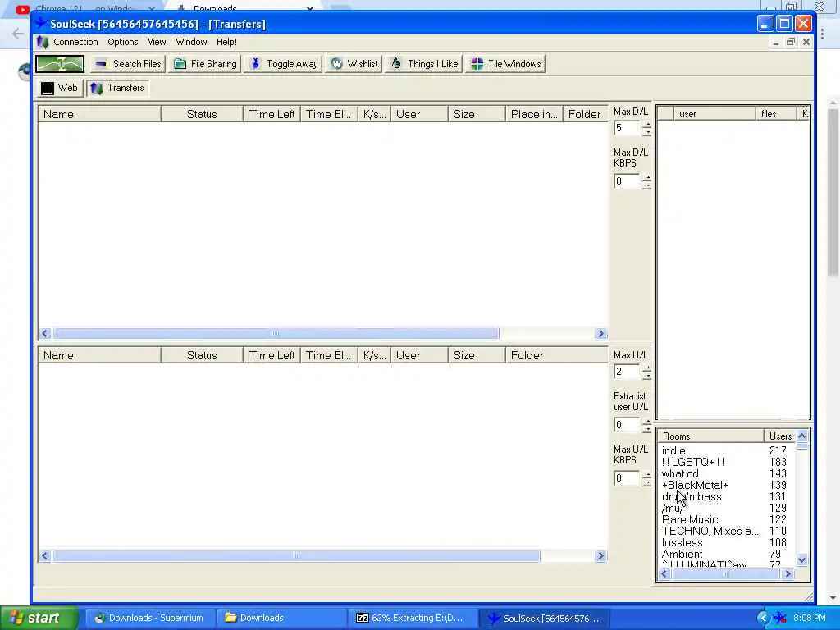This screenshot has width=840, height=630.
Task: Open the View menu
Action: coord(157,42)
